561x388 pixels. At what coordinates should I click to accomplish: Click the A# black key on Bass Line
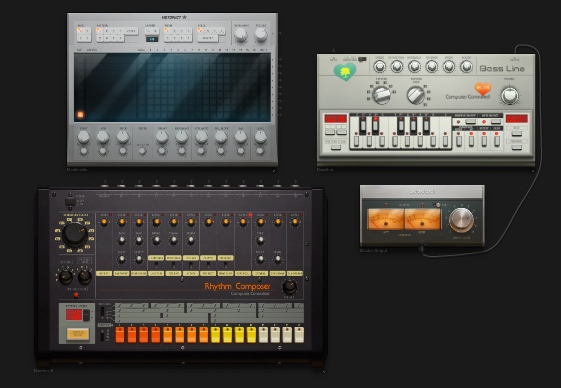(x=426, y=126)
